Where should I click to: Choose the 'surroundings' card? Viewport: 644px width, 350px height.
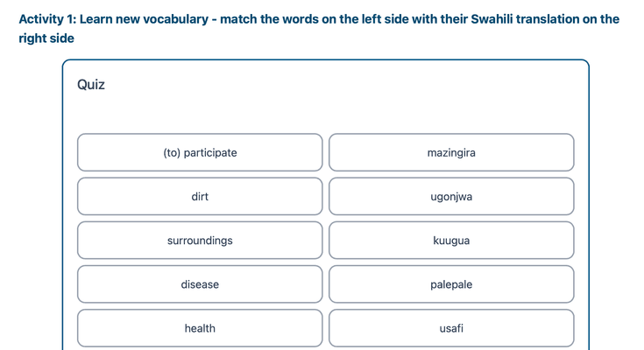click(x=200, y=240)
